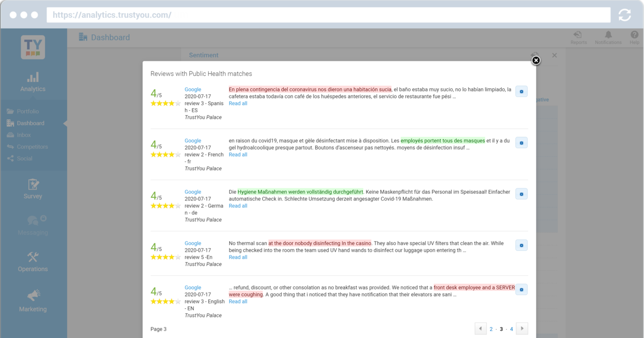Click the 'Page 3' label
This screenshot has width=644, height=338.
(159, 329)
